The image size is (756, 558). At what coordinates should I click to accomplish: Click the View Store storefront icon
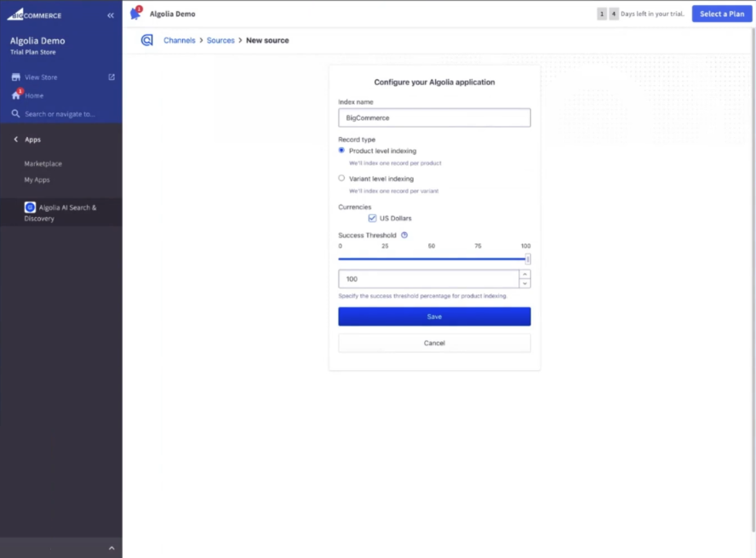(16, 77)
